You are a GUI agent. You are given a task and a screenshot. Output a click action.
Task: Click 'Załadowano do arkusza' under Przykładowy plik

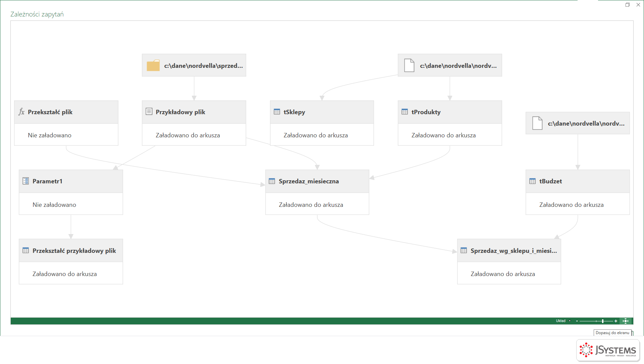pos(188,135)
